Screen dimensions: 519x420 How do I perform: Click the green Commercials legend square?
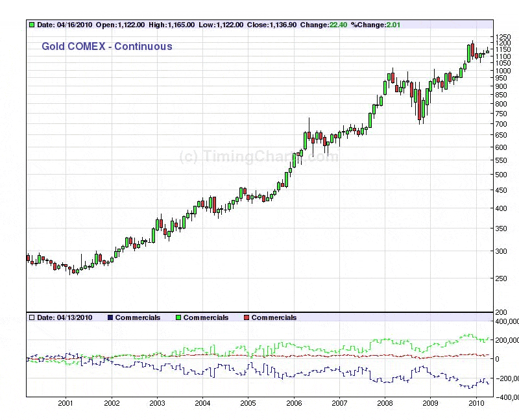coord(178,317)
